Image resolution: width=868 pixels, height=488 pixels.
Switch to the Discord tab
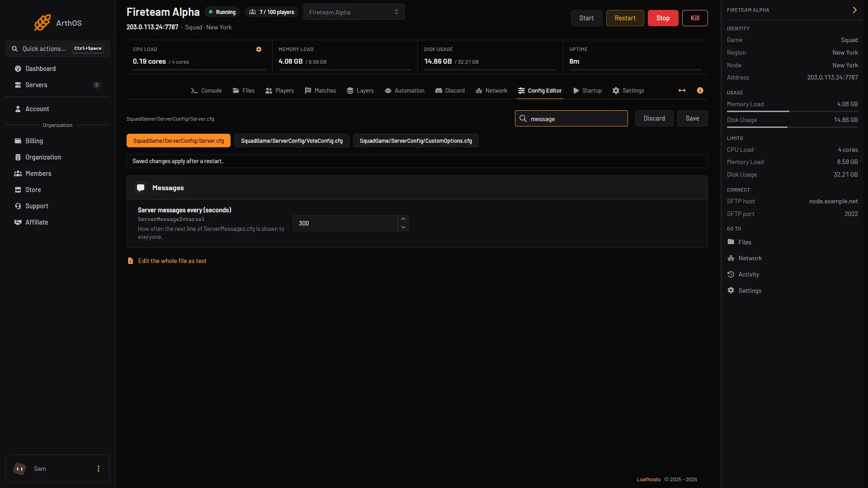click(450, 91)
